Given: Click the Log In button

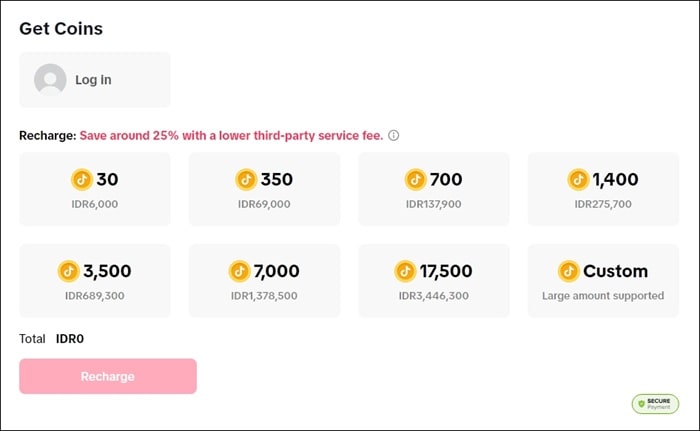Looking at the screenshot, I should 93,80.
